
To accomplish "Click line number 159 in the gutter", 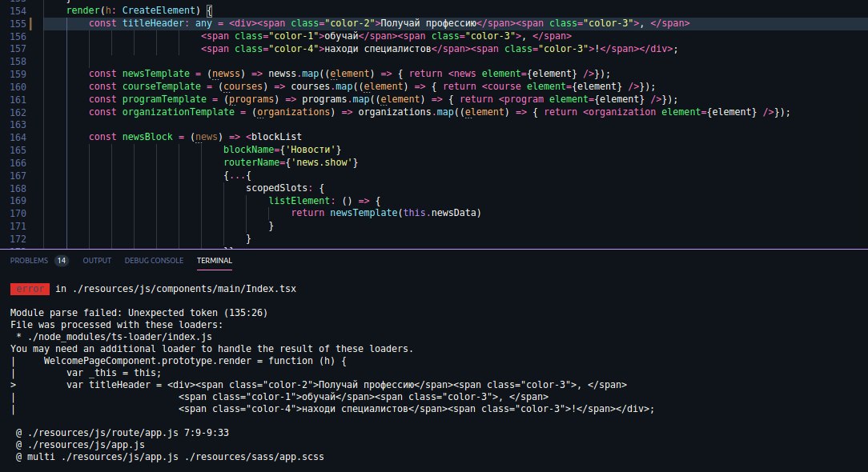I will point(18,74).
